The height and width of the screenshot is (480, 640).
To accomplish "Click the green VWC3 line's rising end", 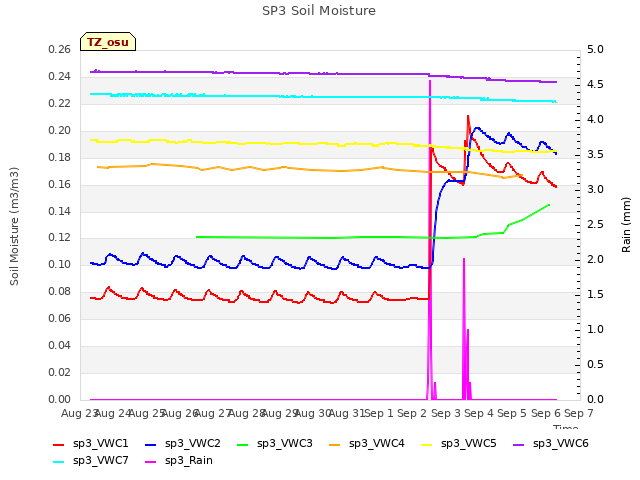I will click(548, 205).
